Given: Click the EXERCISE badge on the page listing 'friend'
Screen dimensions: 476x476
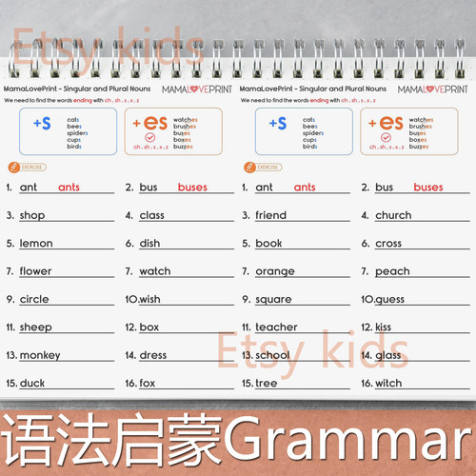Looking at the screenshot, I should (x=263, y=168).
